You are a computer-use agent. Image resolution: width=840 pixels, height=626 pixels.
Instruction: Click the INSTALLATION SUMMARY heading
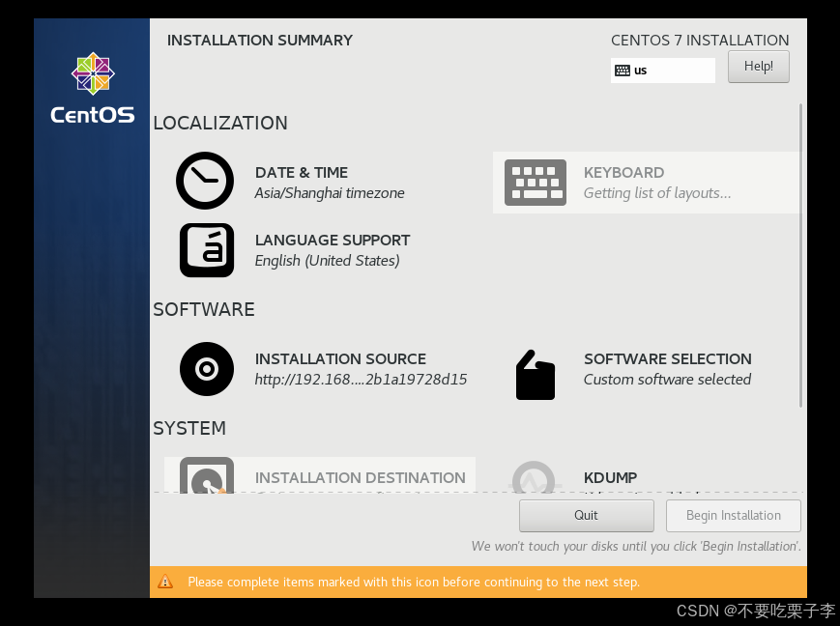(260, 41)
